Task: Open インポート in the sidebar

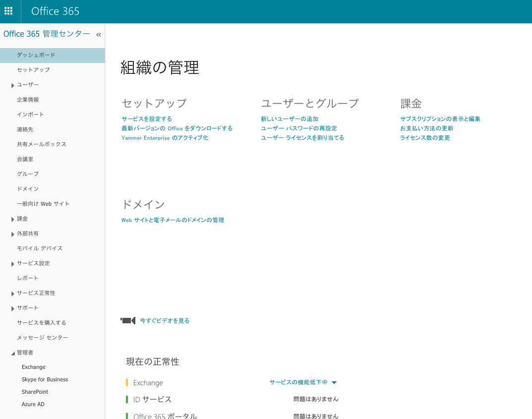Action: coord(31,115)
